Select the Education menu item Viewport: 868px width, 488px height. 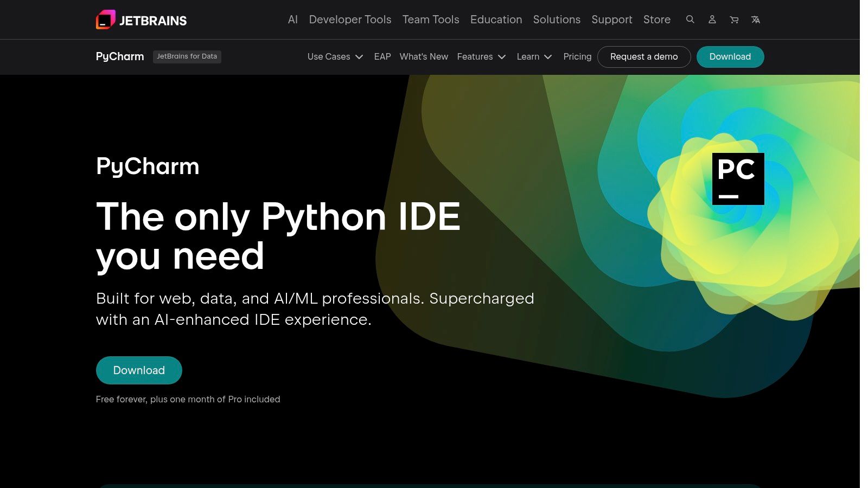pos(496,20)
